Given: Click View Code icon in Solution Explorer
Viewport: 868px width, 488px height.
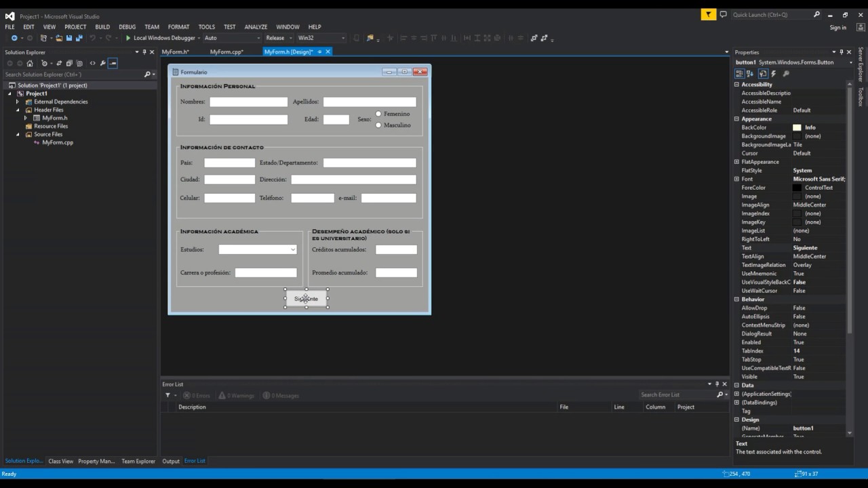Looking at the screenshot, I should 93,63.
